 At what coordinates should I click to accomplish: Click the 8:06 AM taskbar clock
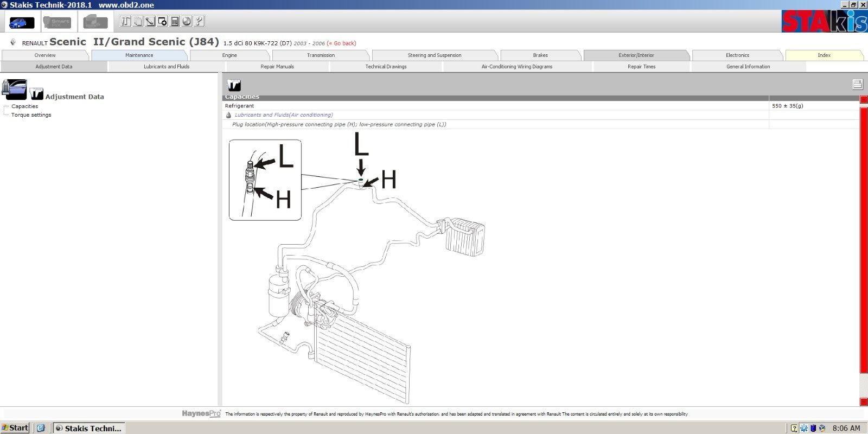pyautogui.click(x=846, y=428)
